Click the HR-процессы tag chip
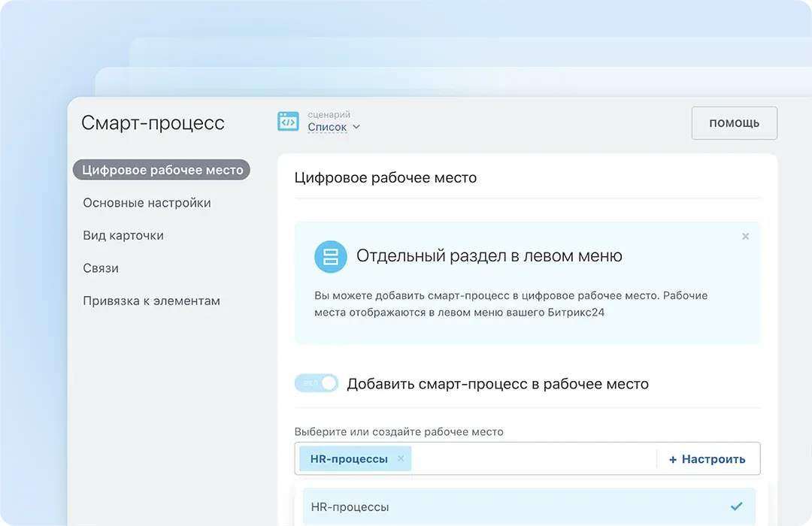 tap(348, 458)
